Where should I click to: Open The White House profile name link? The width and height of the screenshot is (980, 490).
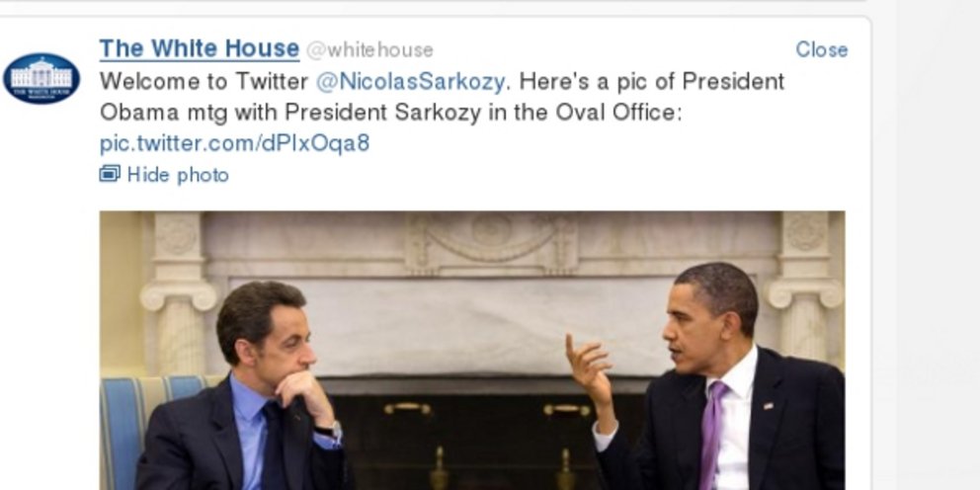(200, 48)
